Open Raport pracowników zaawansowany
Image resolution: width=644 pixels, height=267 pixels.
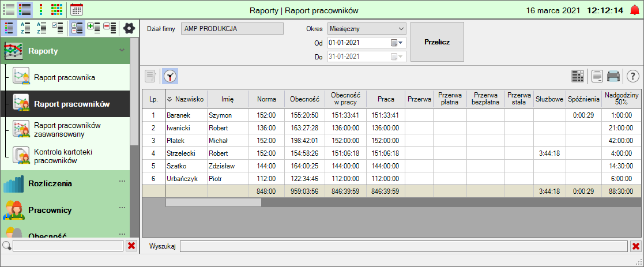tap(65, 129)
